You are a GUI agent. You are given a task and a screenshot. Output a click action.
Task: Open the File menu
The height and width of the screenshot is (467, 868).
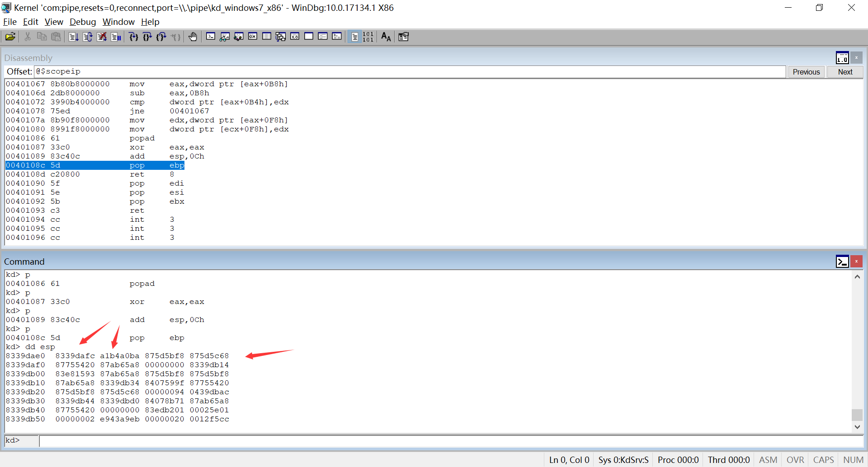click(x=10, y=22)
